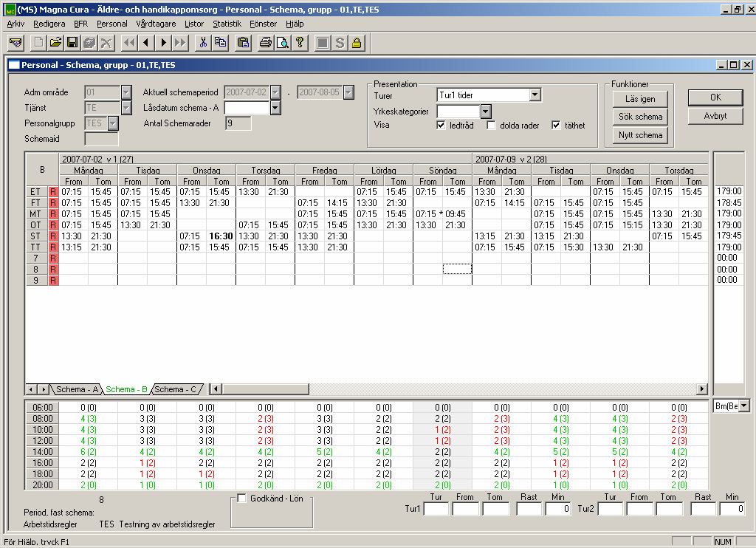This screenshot has width=756, height=548.
Task: Click the red R marker in row TT
Action: point(53,247)
